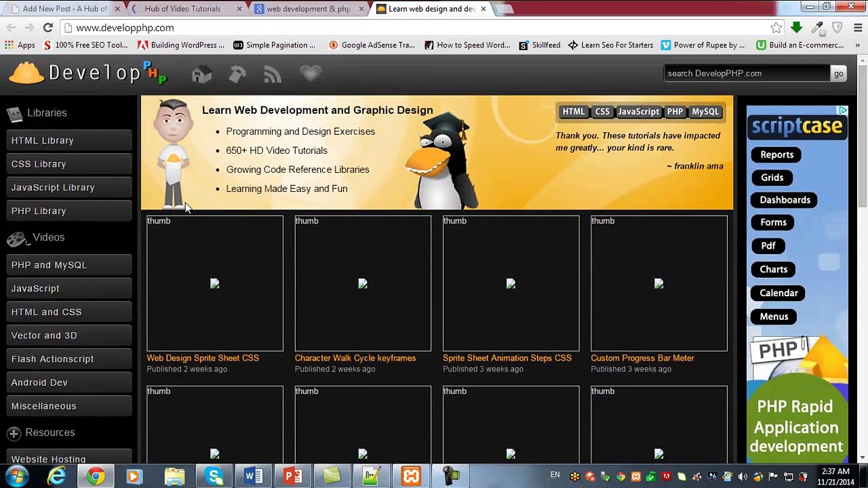Click 'Charts' in the scriptcase ad
The image size is (868, 488).
pos(773,270)
